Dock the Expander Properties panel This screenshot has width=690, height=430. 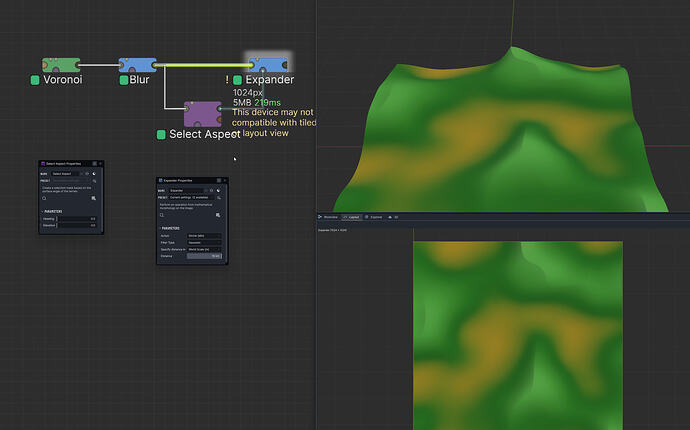coord(219,180)
